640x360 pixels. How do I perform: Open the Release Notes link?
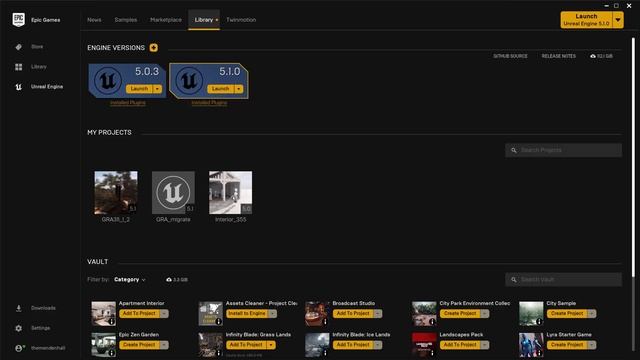pyautogui.click(x=559, y=56)
